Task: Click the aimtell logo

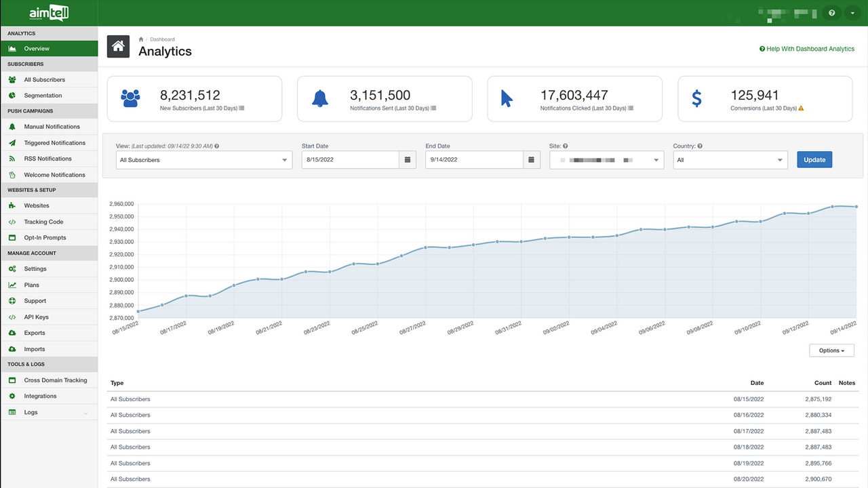Action: [x=48, y=12]
